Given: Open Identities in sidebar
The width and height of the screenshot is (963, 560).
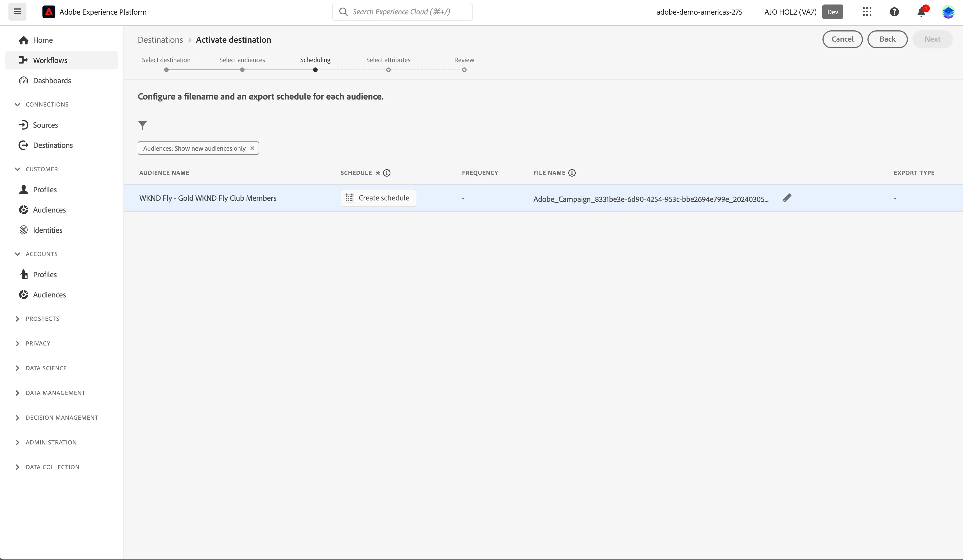Looking at the screenshot, I should 61,230.
